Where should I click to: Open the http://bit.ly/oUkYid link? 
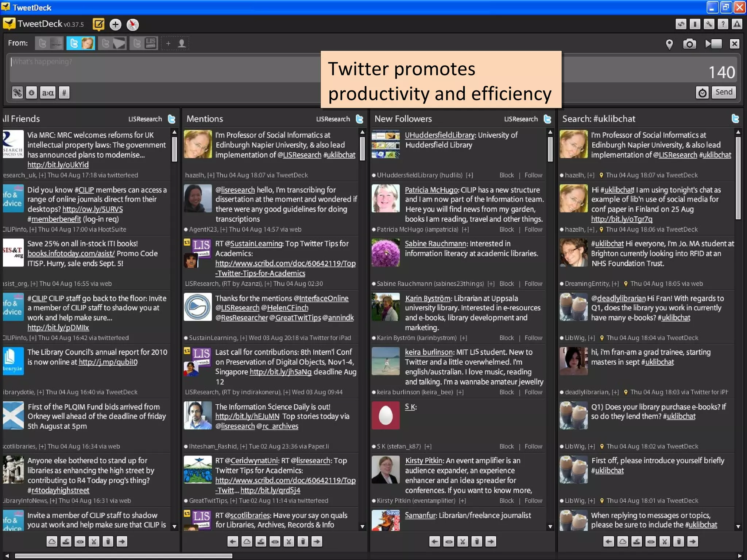[58, 165]
